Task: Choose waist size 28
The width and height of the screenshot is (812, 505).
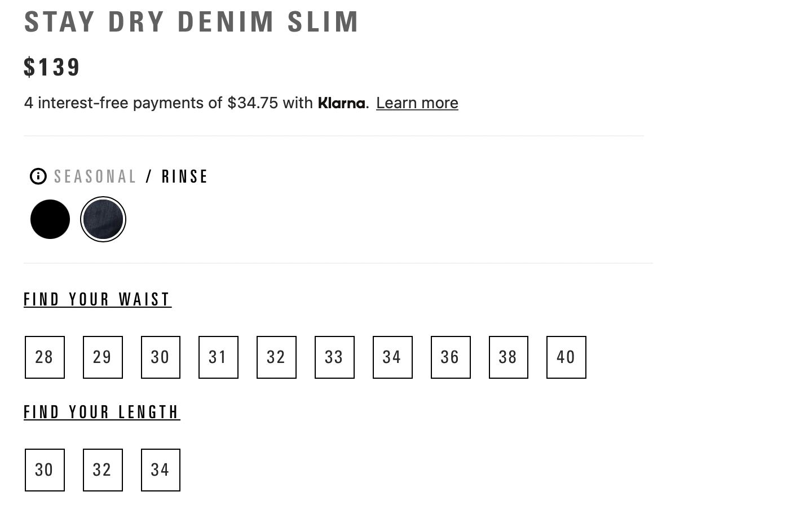Action: (45, 357)
